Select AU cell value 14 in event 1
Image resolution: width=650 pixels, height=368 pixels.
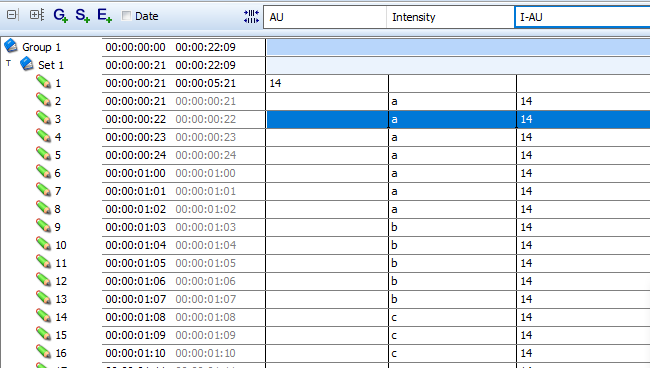click(x=327, y=83)
